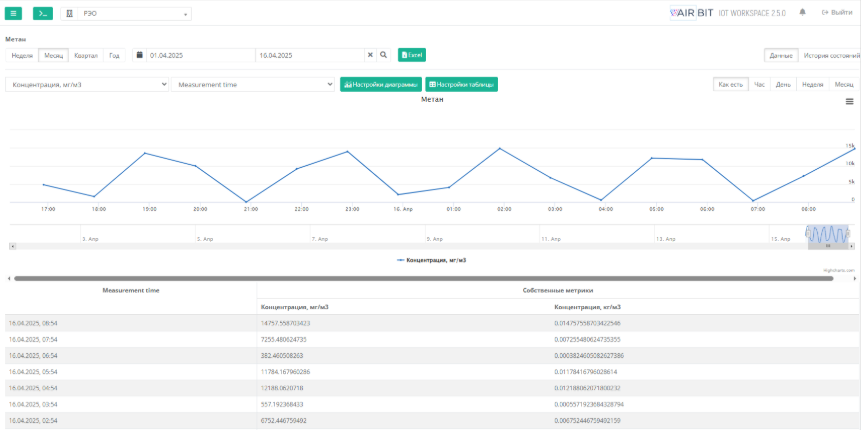The image size is (861, 430).
Task: Click the magnifier search icon
Action: 383,55
